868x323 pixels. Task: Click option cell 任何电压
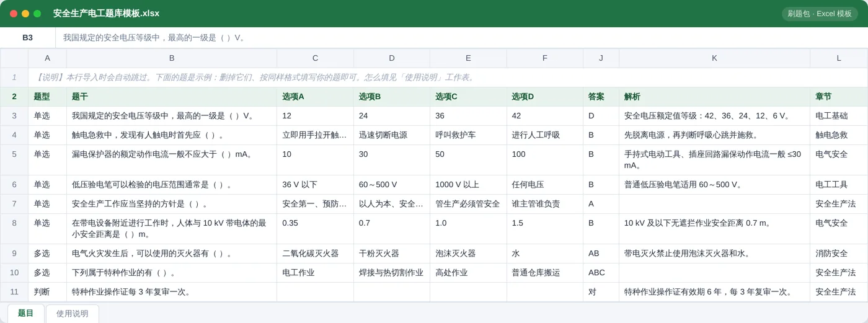(545, 185)
